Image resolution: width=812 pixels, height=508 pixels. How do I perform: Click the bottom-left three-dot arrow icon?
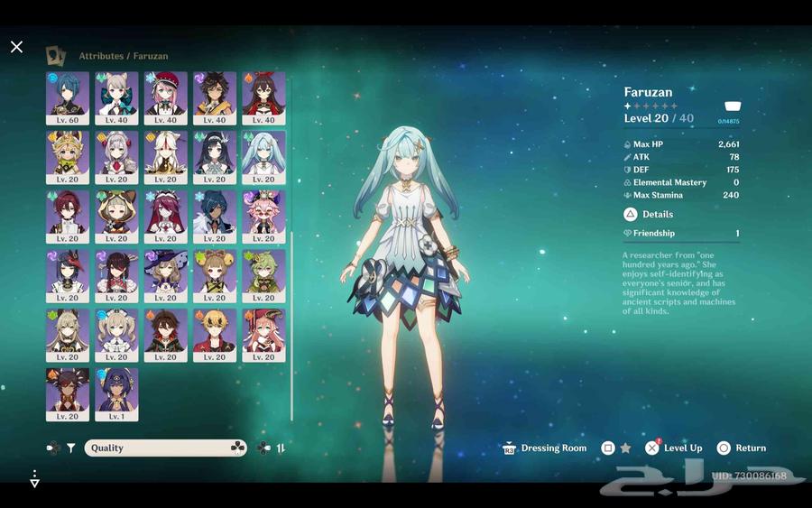[x=34, y=478]
